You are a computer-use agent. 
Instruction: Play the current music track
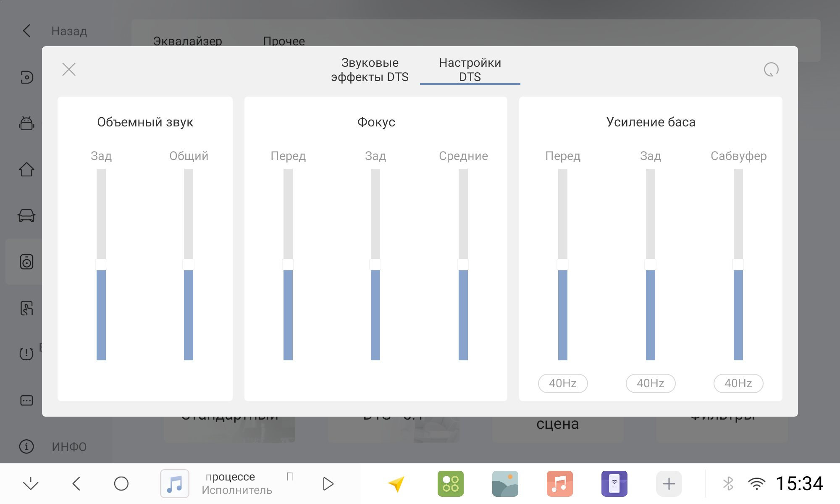click(328, 484)
